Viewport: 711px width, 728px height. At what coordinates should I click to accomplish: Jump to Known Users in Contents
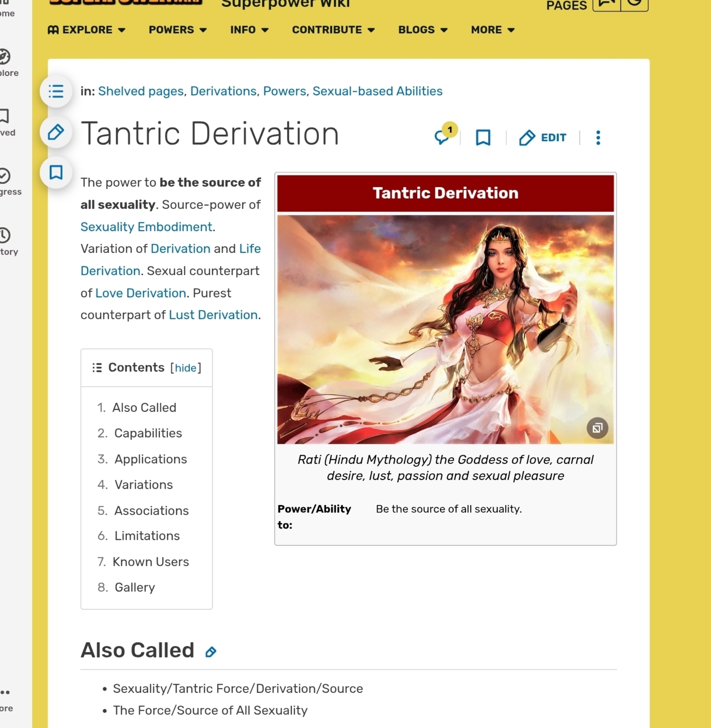point(151,562)
